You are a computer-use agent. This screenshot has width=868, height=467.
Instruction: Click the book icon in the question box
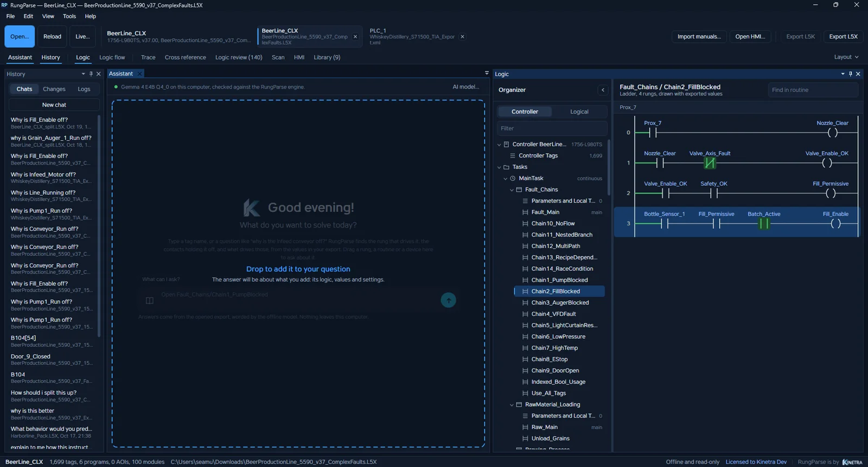(150, 300)
